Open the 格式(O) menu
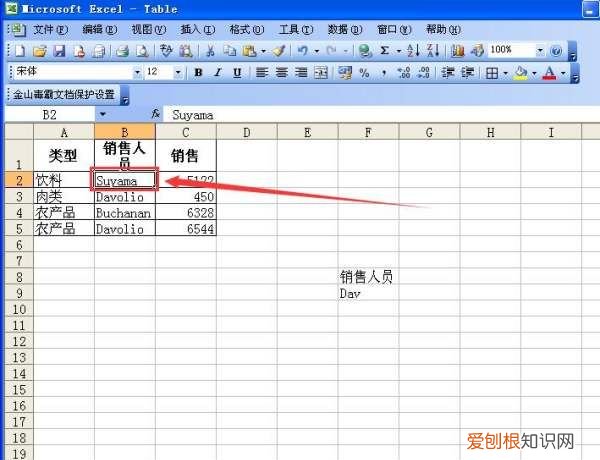The width and height of the screenshot is (600, 460). click(x=246, y=29)
